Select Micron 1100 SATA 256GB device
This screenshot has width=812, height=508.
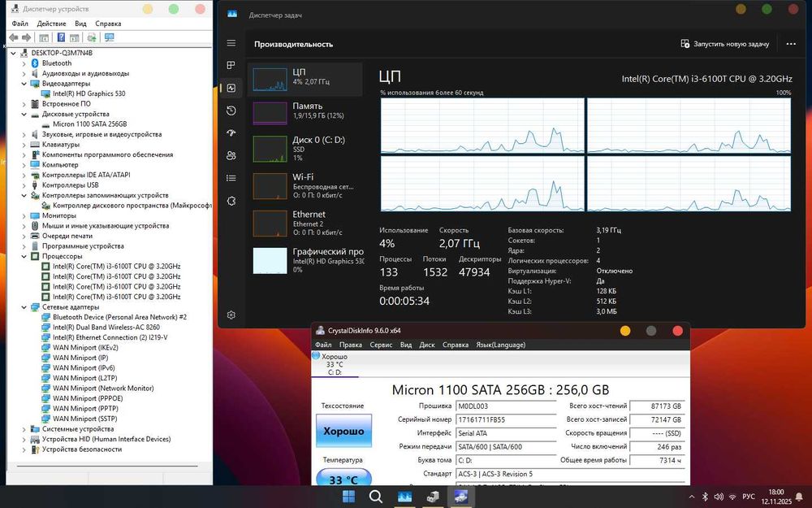click(89, 124)
